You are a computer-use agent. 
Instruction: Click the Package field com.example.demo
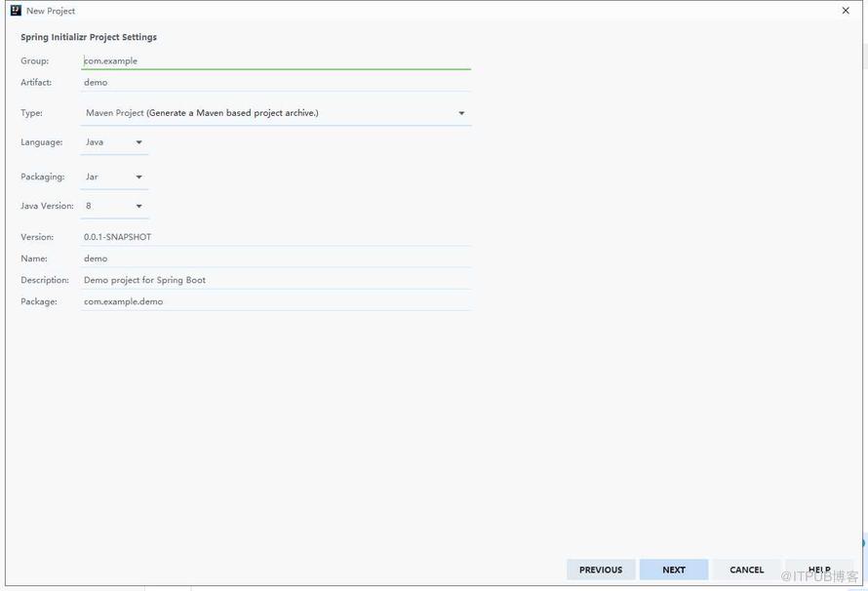pyautogui.click(x=276, y=301)
